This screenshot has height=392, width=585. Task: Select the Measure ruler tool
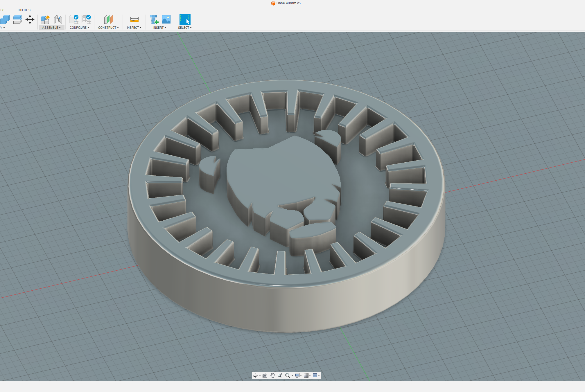(134, 19)
